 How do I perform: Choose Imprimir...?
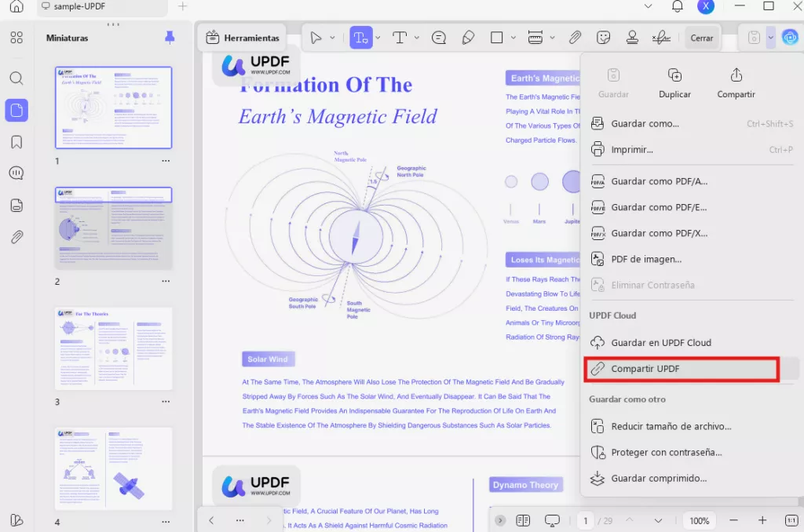tap(692, 150)
